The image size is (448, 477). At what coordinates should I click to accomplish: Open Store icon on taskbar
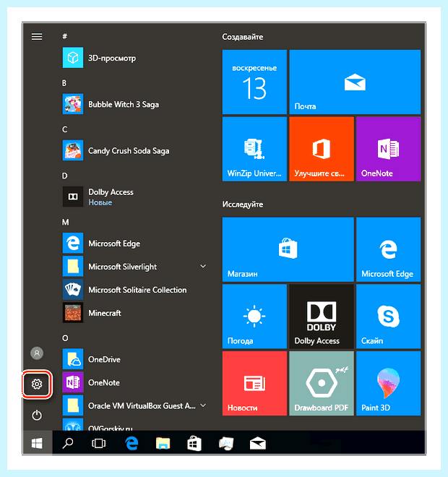click(194, 443)
